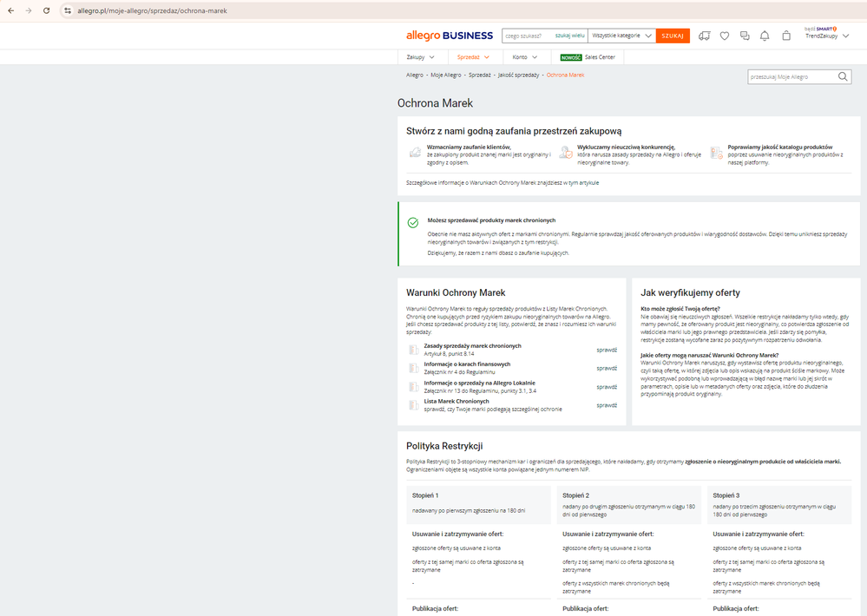867x616 pixels.
Task: Click the icon beside Wykluczamy nieuczciwą konkurencję
Action: tap(566, 152)
